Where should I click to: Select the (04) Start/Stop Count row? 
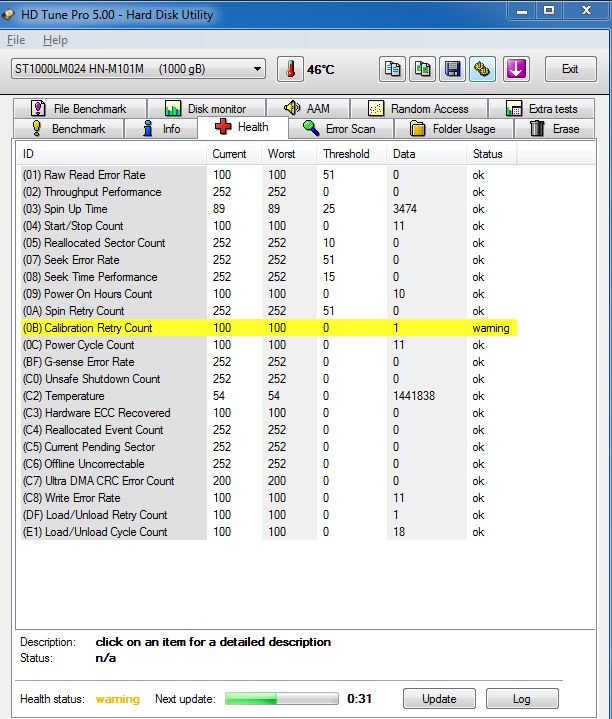coord(269,226)
